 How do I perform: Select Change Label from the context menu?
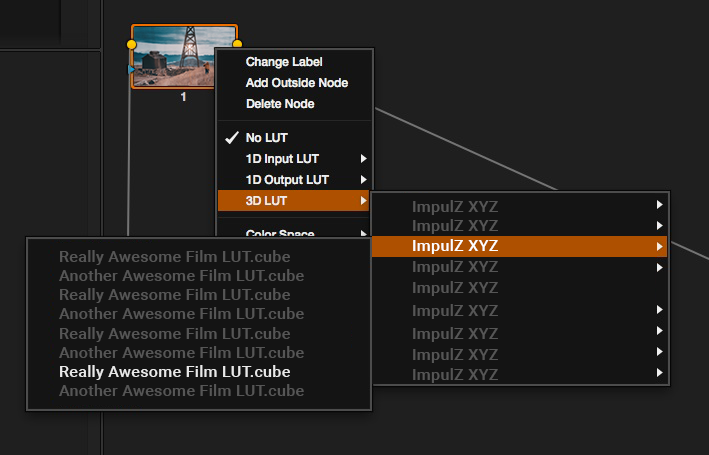tap(284, 62)
